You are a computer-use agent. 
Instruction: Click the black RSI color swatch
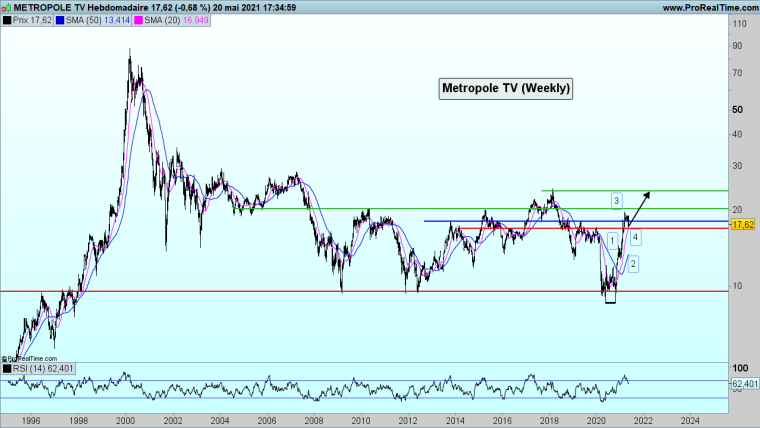point(7,368)
